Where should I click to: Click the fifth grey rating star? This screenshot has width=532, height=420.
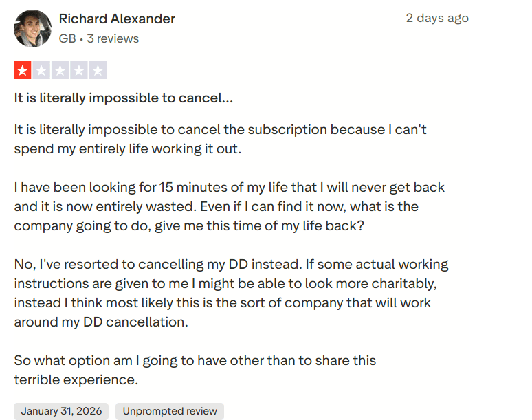[x=98, y=70]
